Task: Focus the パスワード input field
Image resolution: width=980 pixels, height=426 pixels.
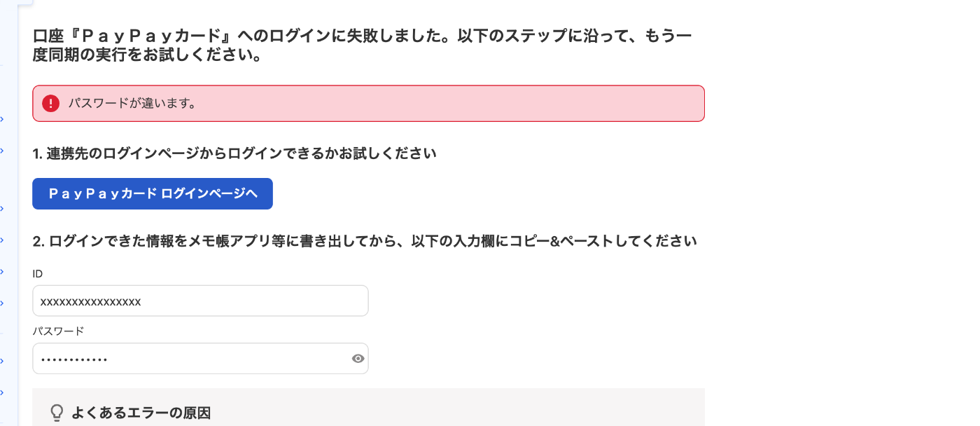Action: click(200, 359)
